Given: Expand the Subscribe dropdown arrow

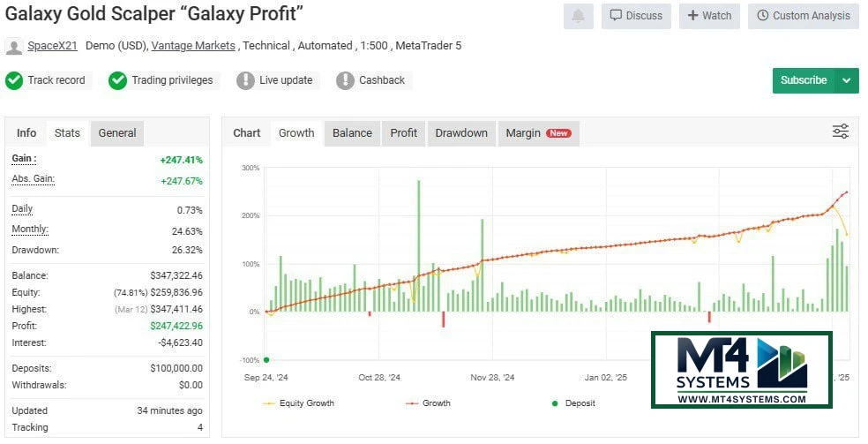Looking at the screenshot, I should click(847, 80).
